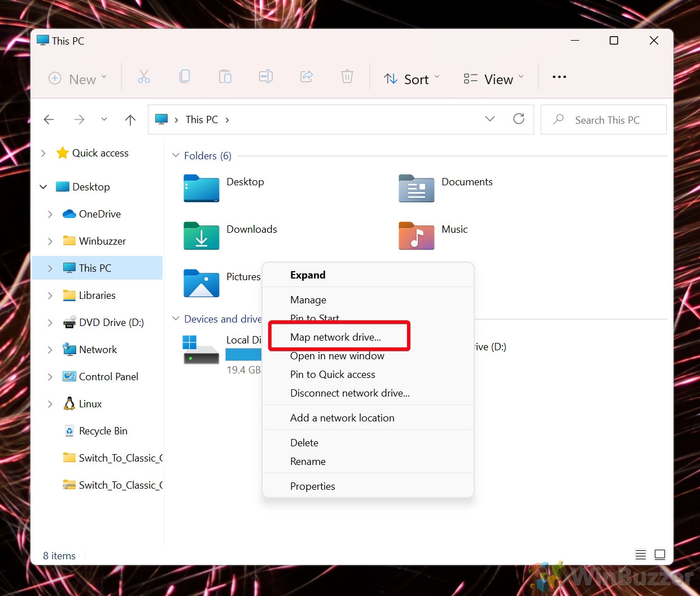Collapse the Folders (6) group
Screen dimensions: 700x596
pos(176,155)
